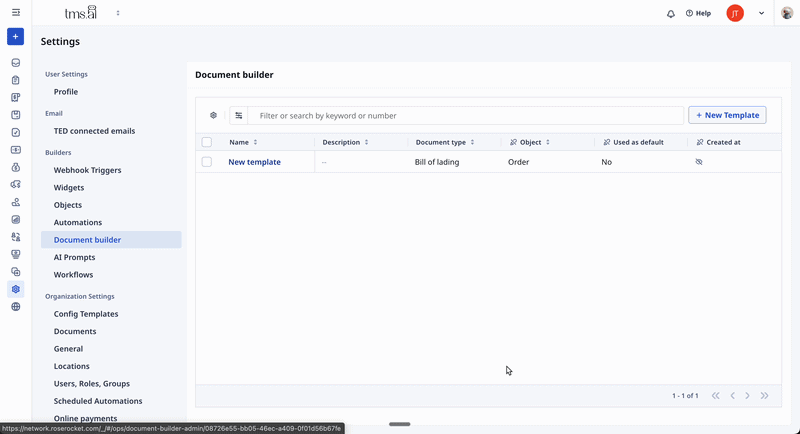Open Workflows settings
This screenshot has height=434, width=800.
(x=73, y=274)
